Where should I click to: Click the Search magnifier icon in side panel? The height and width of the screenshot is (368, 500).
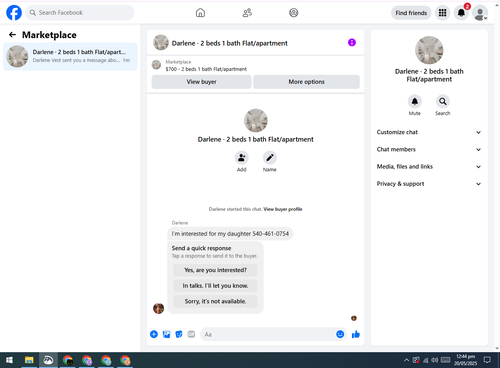443,101
